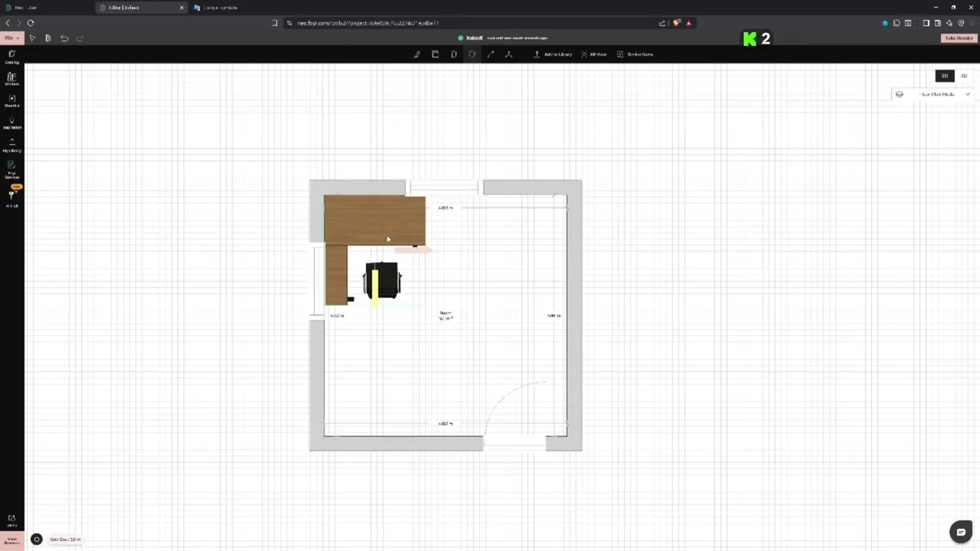Click the rotate icon in toolbar
Viewport: 980px width, 551px height.
click(x=472, y=54)
